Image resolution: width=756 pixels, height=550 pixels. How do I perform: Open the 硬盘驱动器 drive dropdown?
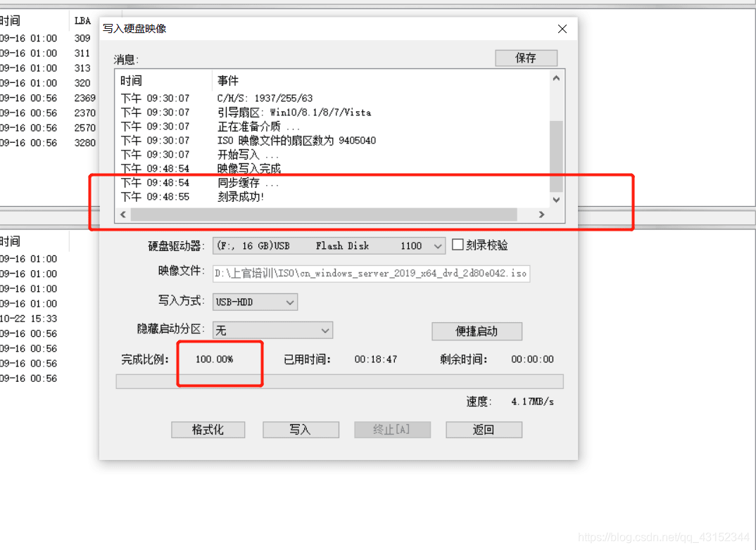coord(328,245)
